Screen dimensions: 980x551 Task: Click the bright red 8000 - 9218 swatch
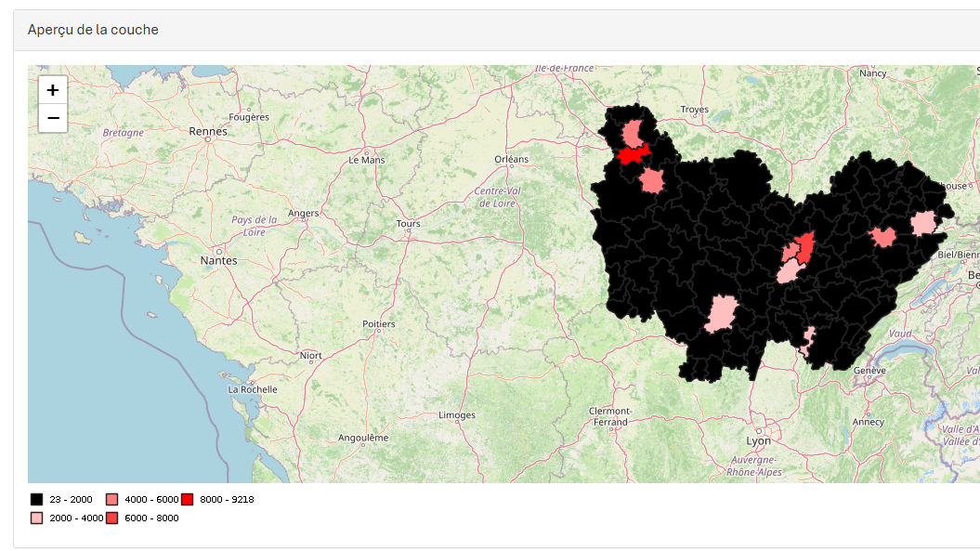188,499
